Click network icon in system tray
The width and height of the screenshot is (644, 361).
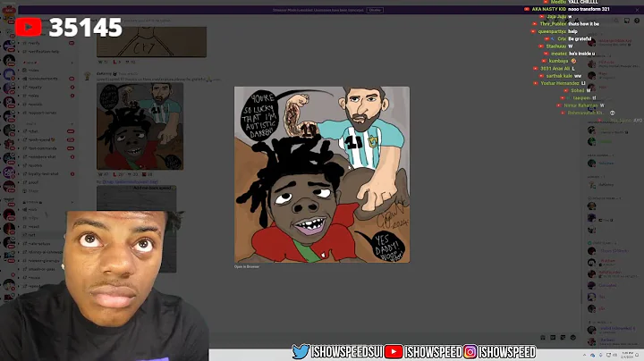(608, 356)
